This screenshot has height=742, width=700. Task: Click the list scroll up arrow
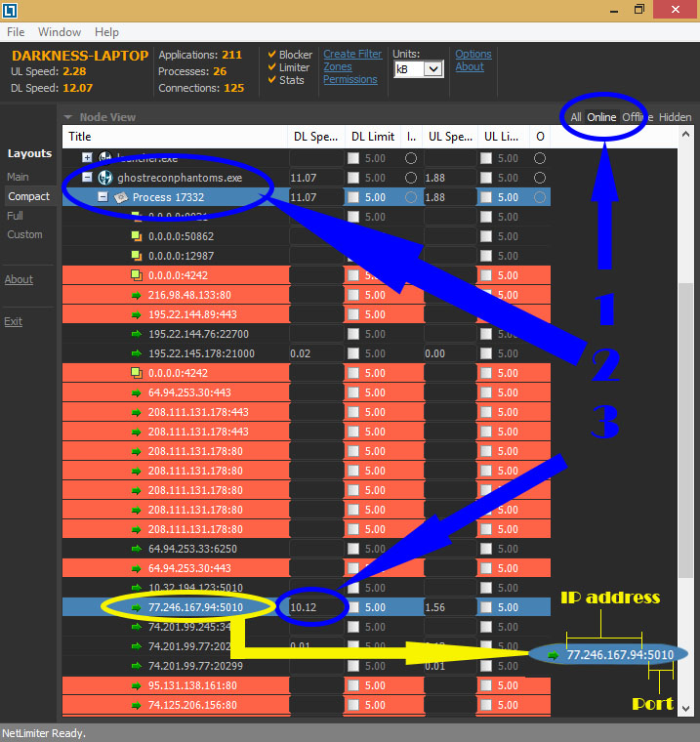(x=685, y=135)
